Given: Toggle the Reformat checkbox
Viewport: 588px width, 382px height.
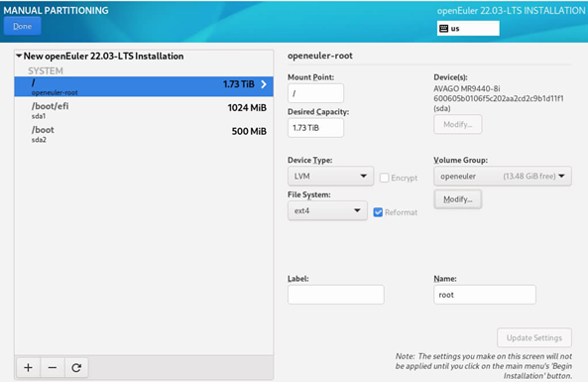Looking at the screenshot, I should 378,212.
